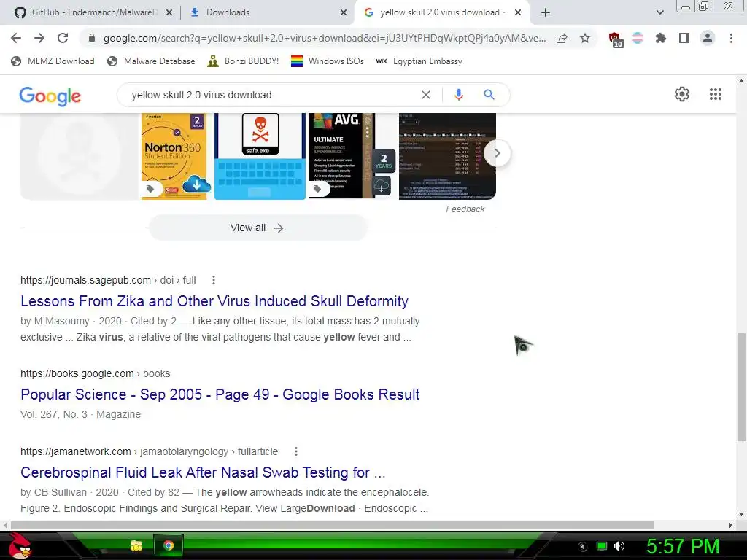Open Lessons From Zika skull deformity result
Screen dimensions: 747x560
coord(214,301)
